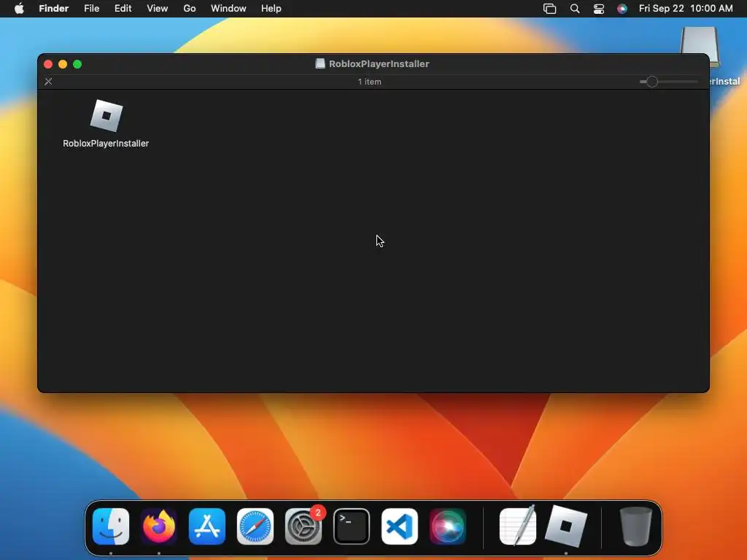
Task: Launch Visual Studio Code from the Dock
Action: tap(400, 526)
